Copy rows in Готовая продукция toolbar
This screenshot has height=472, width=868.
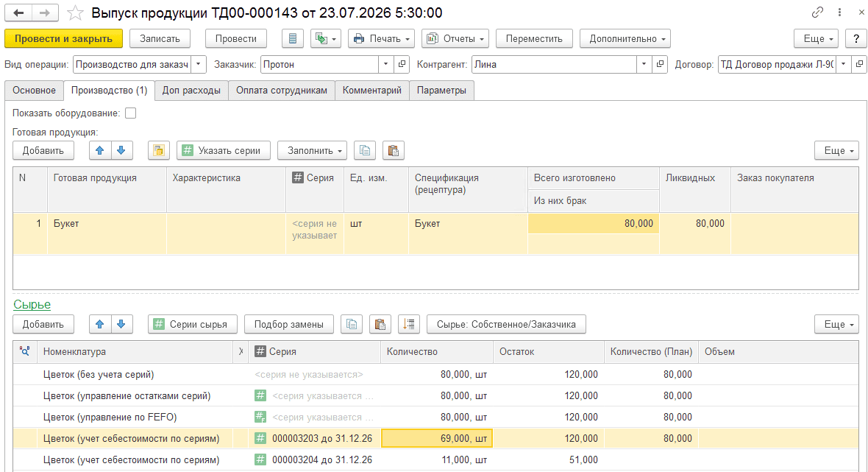(365, 151)
